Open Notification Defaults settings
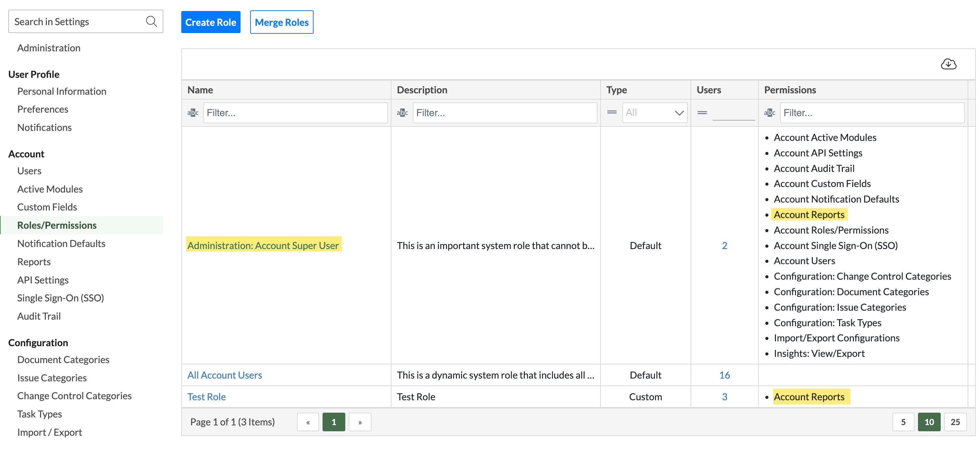The height and width of the screenshot is (454, 980). coord(61,243)
